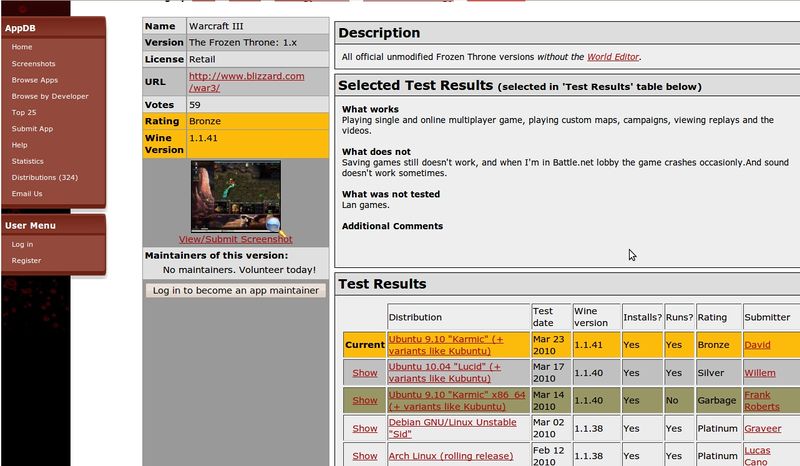Click the Description heading
Viewport: 800px width, 466px height.
[x=379, y=33]
